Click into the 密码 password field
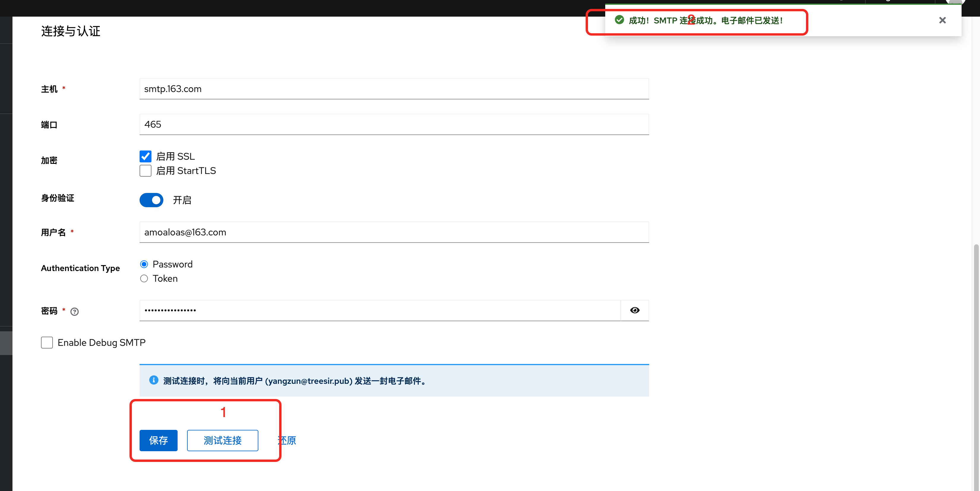This screenshot has height=491, width=980. (x=380, y=310)
